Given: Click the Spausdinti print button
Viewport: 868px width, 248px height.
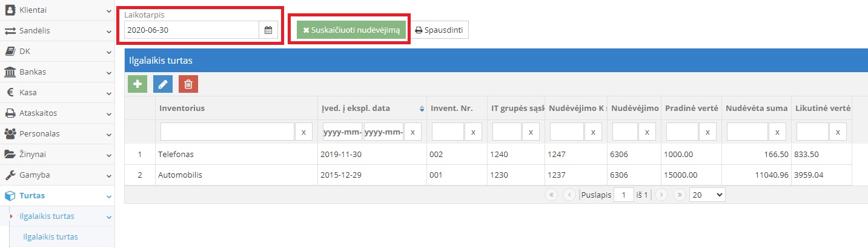Looking at the screenshot, I should tap(440, 30).
